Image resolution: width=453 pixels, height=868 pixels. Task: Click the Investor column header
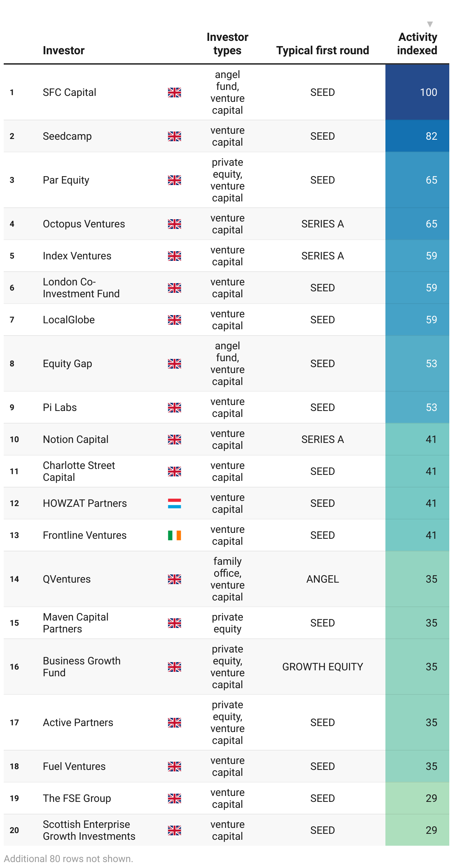point(63,51)
